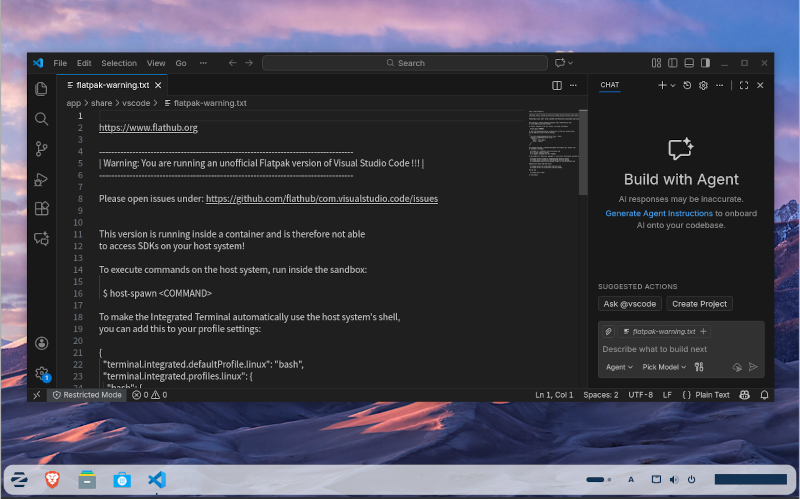800x499 pixels.
Task: Click the Send chat message arrow
Action: [753, 367]
